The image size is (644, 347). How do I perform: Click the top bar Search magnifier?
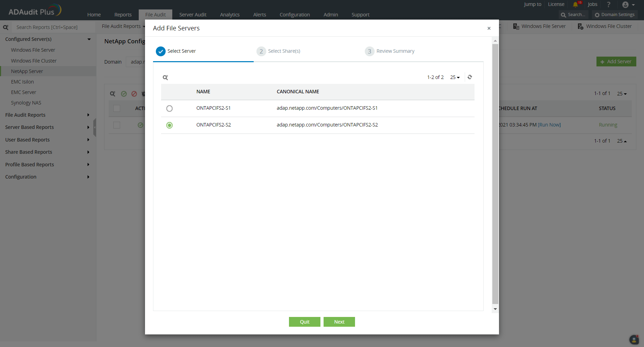pyautogui.click(x=563, y=15)
